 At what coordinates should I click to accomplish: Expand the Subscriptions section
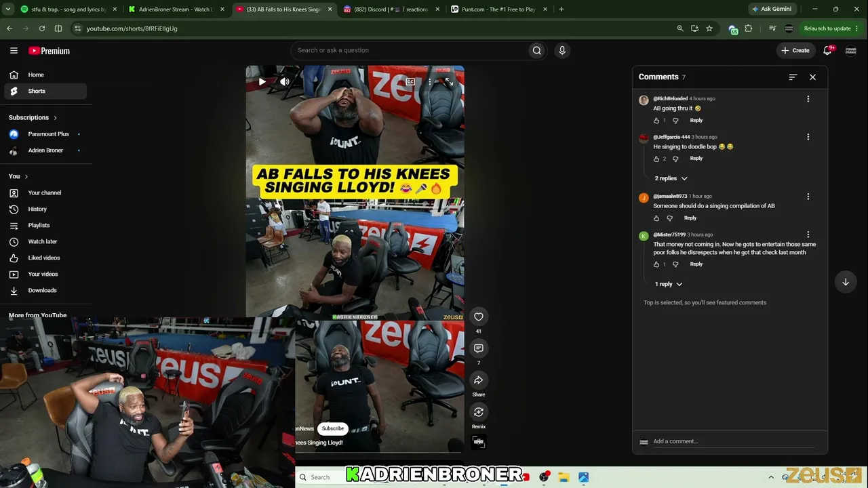click(x=33, y=117)
